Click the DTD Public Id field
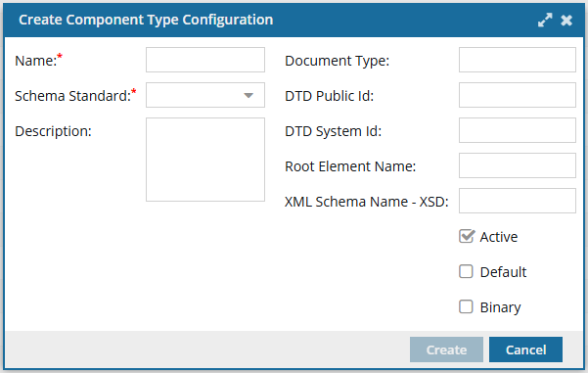This screenshot has height=373, width=588. [518, 95]
